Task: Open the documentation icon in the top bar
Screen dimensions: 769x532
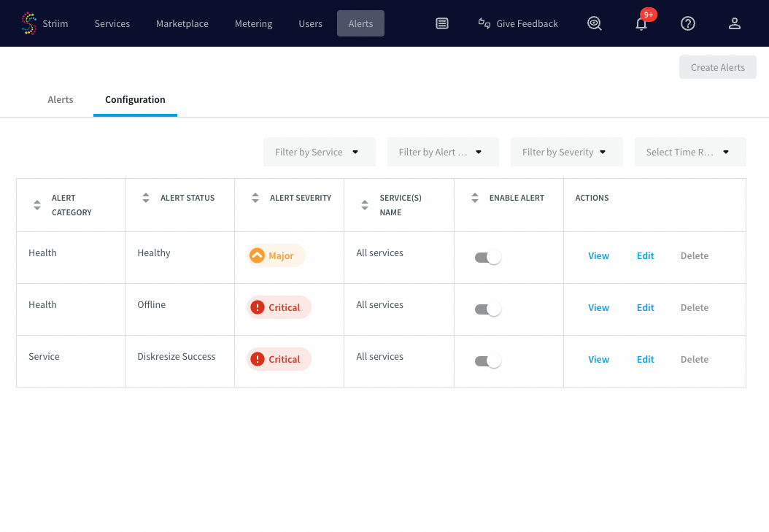Action: pos(442,23)
